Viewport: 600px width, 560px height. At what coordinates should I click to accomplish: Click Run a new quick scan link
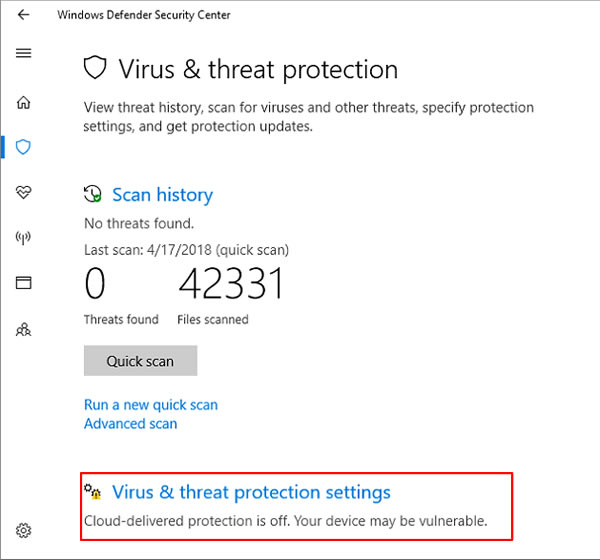click(x=151, y=405)
